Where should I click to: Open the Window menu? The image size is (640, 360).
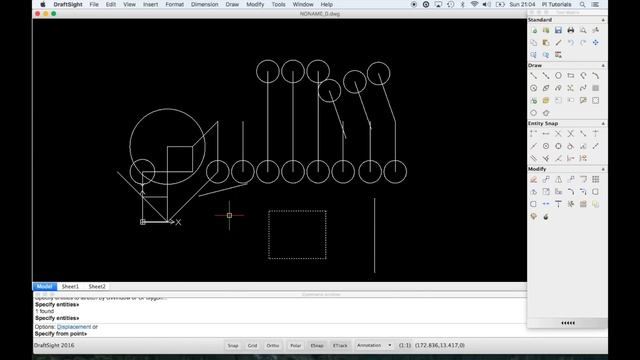coord(303,4)
